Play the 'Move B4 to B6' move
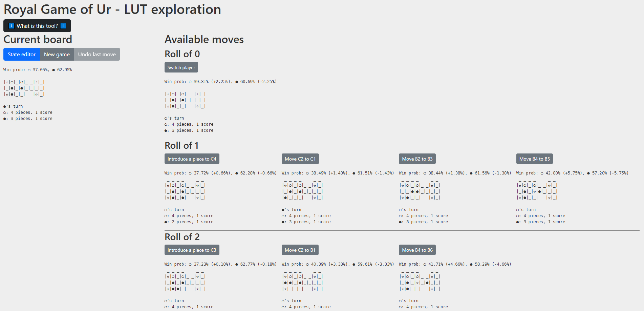644x311 pixels. coord(417,250)
